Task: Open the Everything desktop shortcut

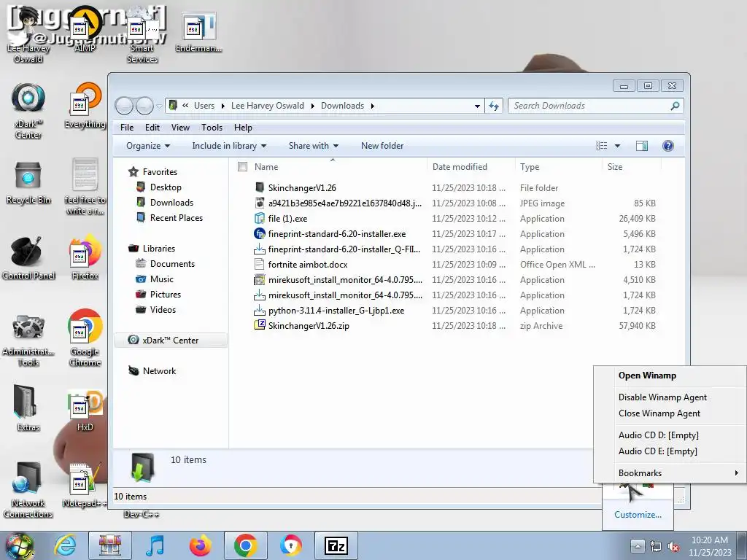Action: pos(85,106)
